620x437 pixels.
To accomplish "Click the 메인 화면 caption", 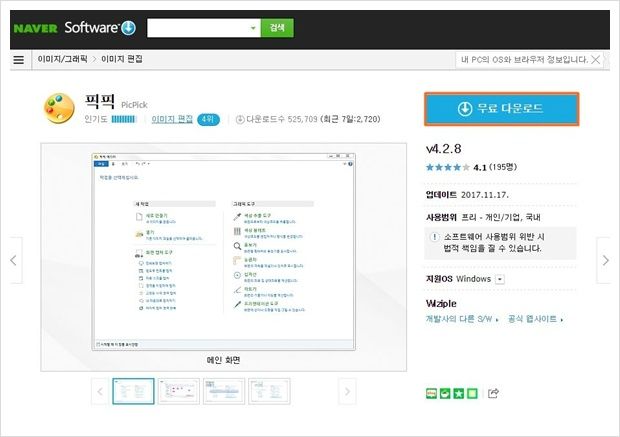I will click(x=223, y=360).
